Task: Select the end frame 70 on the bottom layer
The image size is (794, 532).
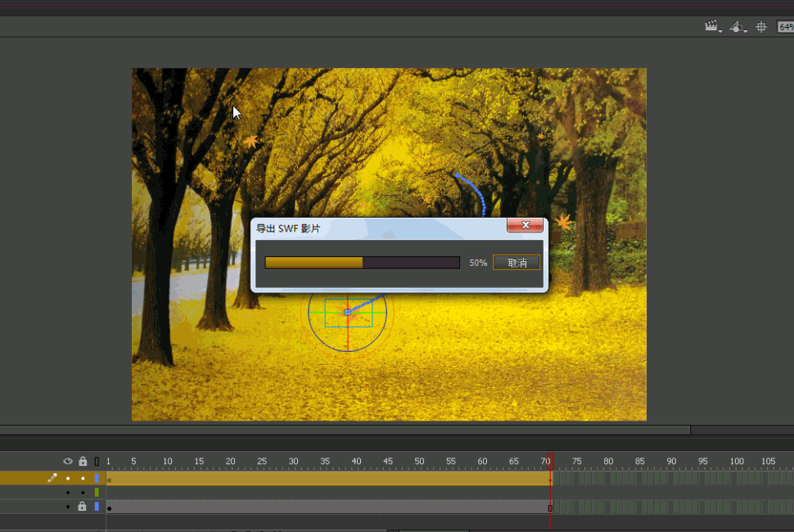Action: pos(550,507)
